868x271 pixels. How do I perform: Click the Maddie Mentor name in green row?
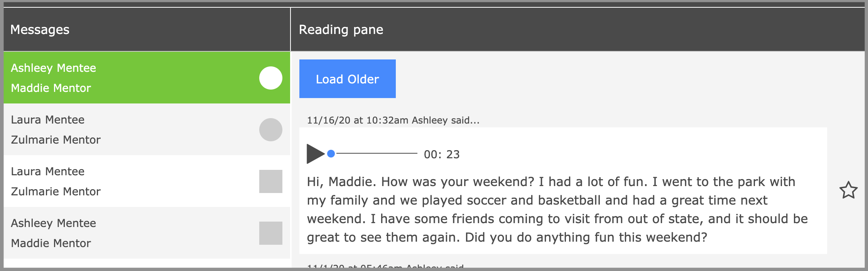[x=51, y=88]
